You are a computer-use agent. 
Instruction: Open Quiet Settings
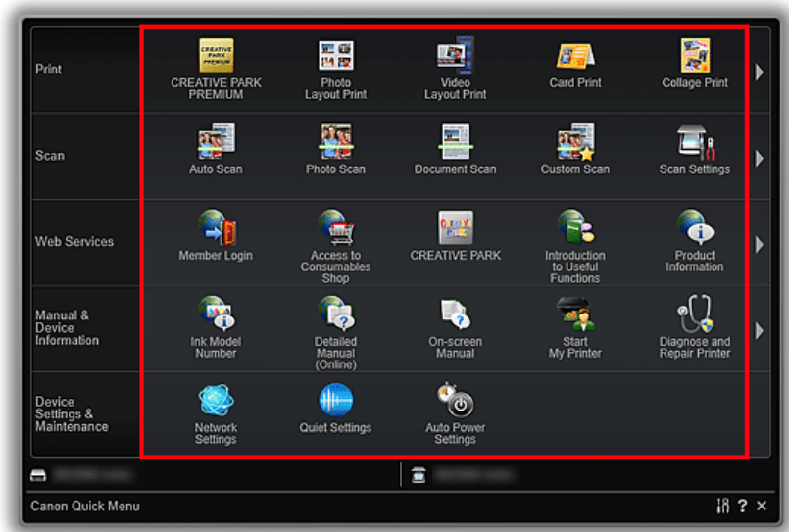[x=335, y=402]
